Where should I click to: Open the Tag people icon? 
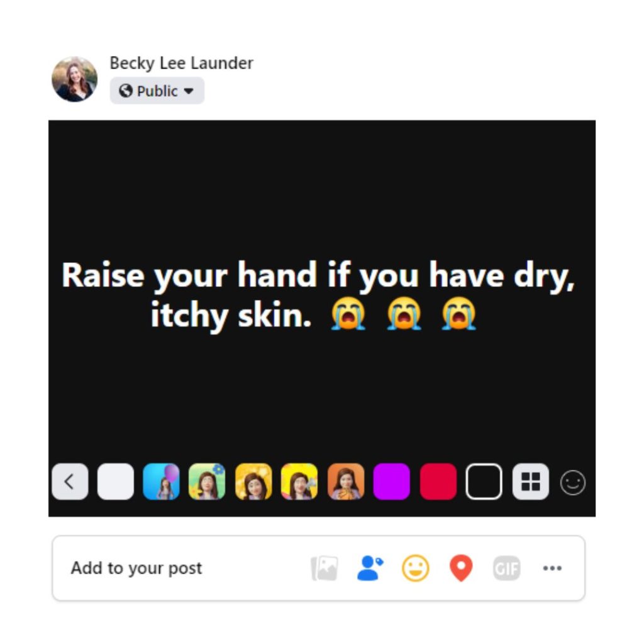370,569
